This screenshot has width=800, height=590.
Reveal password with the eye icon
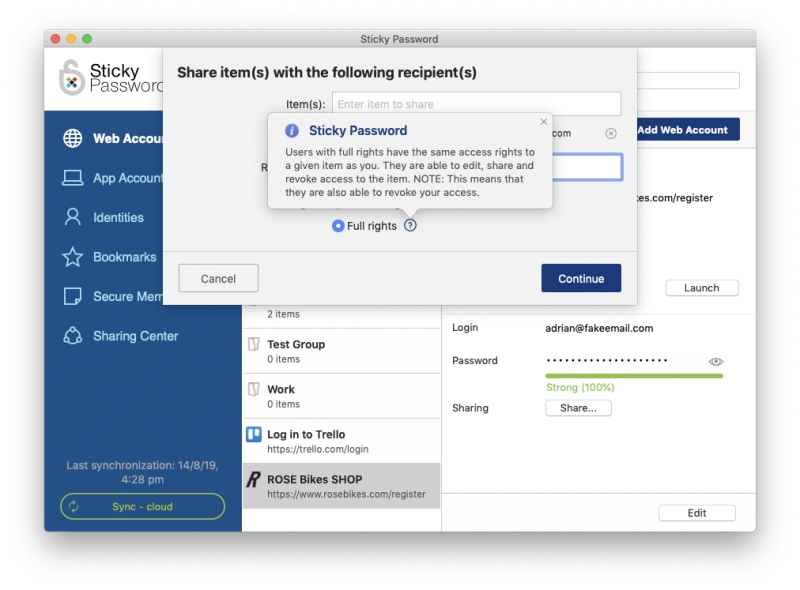pyautogui.click(x=716, y=361)
